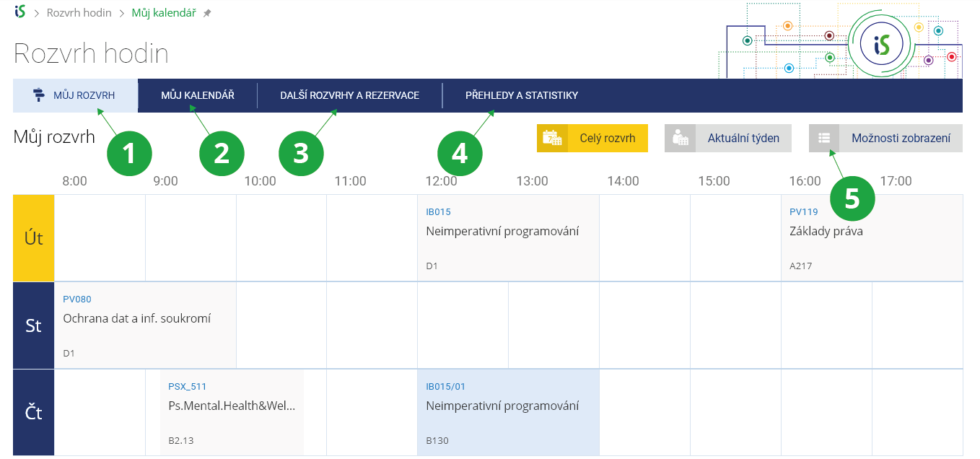980x459 pixels.
Task: Select the IB015/01 seminar block on Thursday
Action: tap(508, 412)
